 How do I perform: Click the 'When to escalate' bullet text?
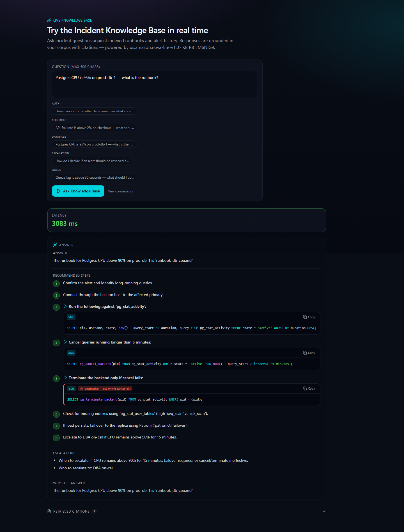tap(153, 461)
